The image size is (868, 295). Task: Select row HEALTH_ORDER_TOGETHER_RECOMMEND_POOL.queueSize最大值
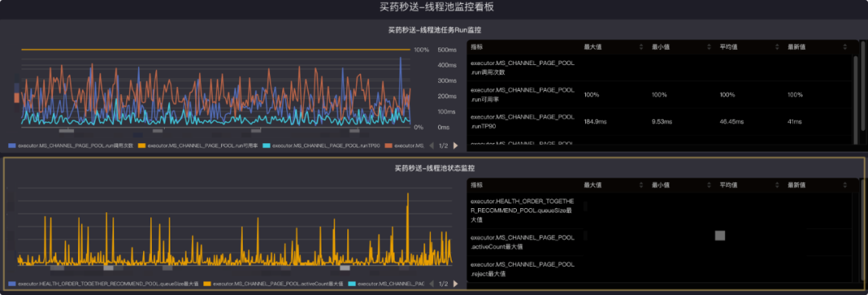coord(659,211)
